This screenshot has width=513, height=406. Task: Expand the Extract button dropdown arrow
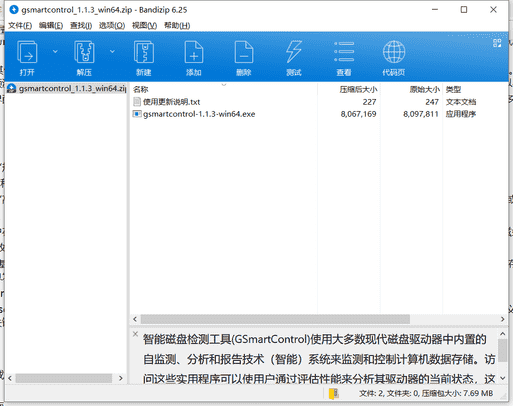112,51
